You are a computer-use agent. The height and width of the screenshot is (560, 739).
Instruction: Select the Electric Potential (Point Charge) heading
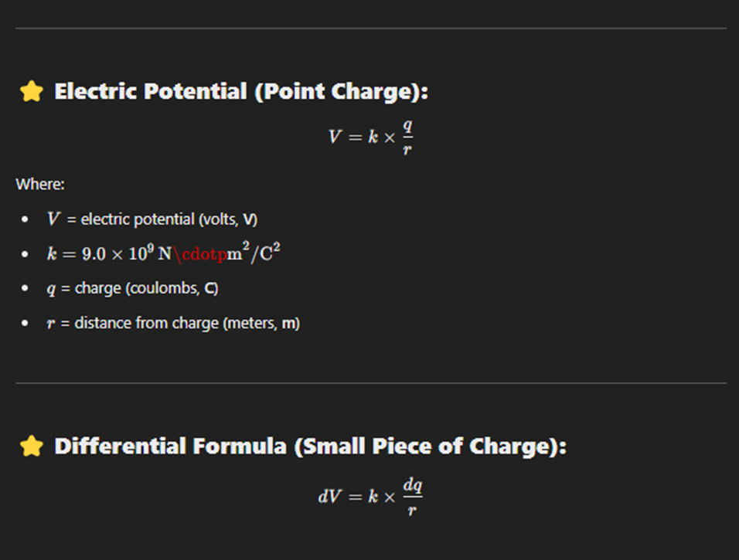pos(240,92)
